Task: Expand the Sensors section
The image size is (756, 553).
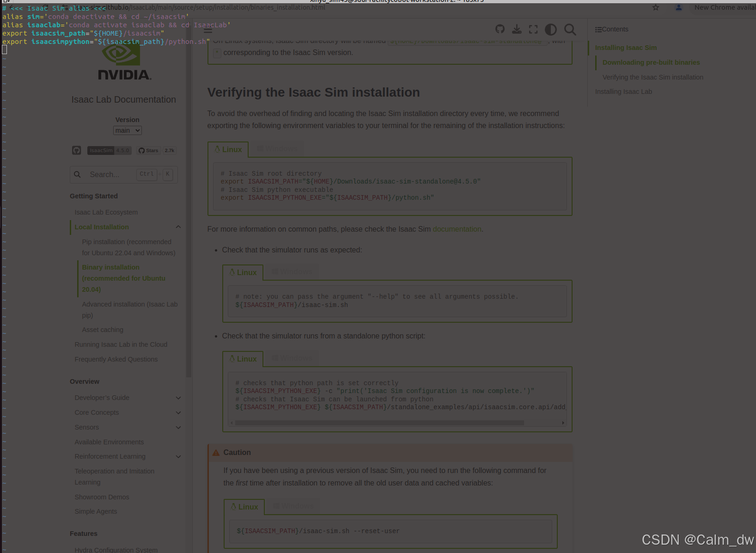Action: click(x=178, y=428)
